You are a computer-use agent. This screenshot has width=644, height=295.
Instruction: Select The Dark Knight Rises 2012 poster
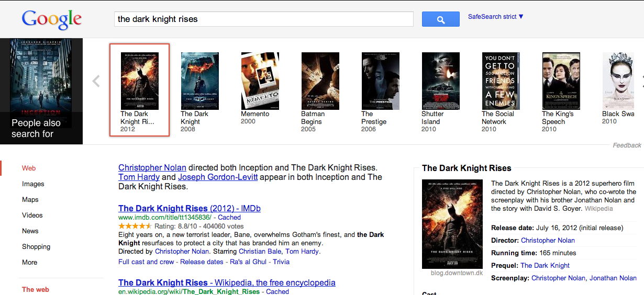coord(139,81)
